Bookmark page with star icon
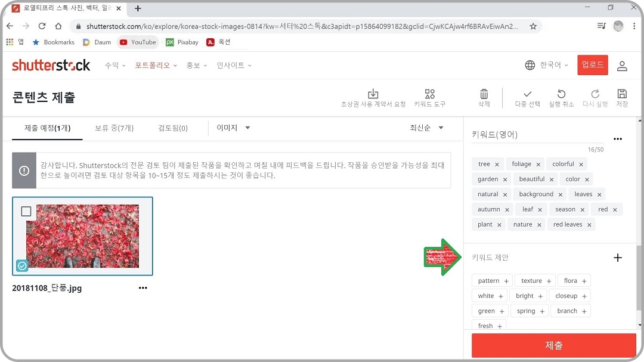Screen dimensions: 644x362 coord(533,26)
